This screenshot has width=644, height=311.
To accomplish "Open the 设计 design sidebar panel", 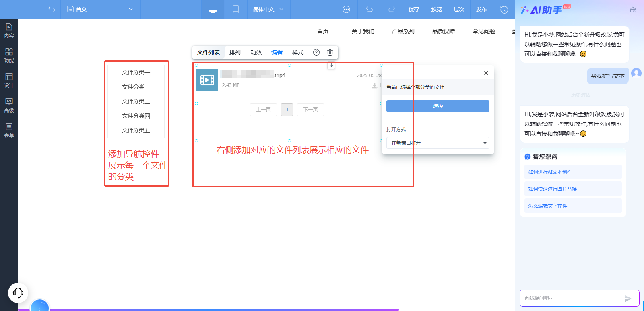I will click(9, 80).
